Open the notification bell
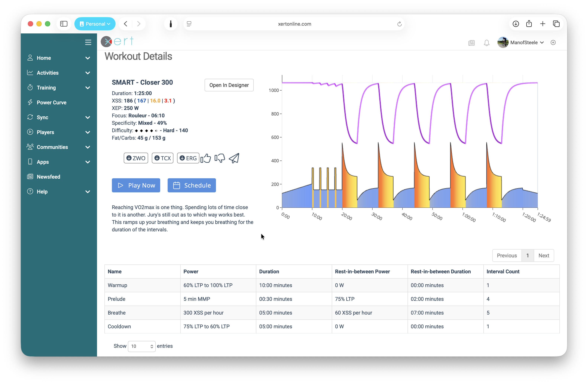 pyautogui.click(x=487, y=43)
